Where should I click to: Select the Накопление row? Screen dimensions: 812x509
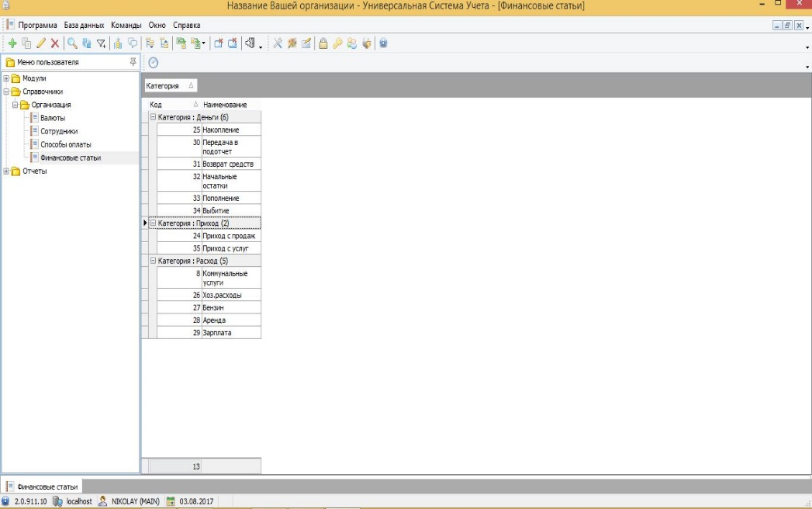pos(209,130)
